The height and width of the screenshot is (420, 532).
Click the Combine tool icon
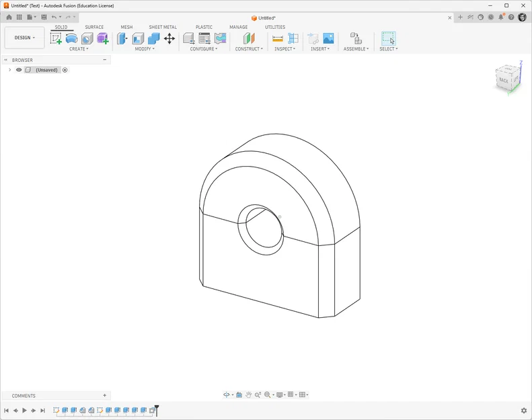click(154, 38)
